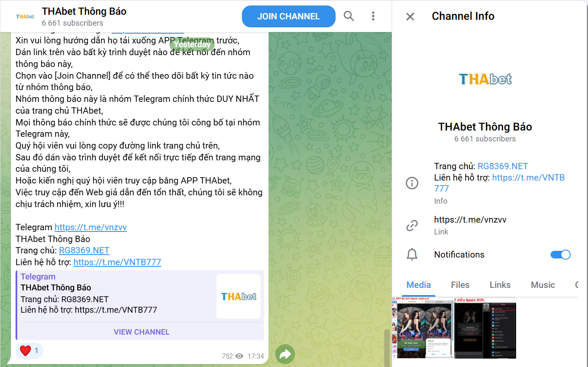This screenshot has width=588, height=367.
Task: Turn off the Notifications switch
Action: point(560,255)
